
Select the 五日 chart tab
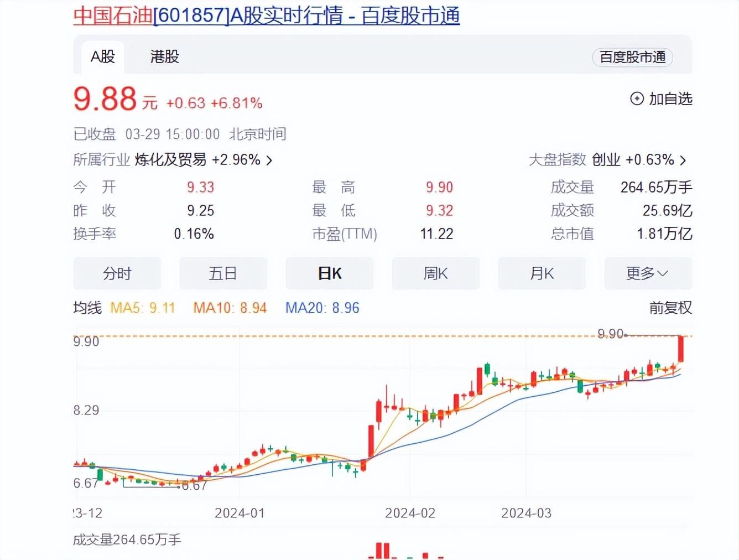pyautogui.click(x=223, y=273)
